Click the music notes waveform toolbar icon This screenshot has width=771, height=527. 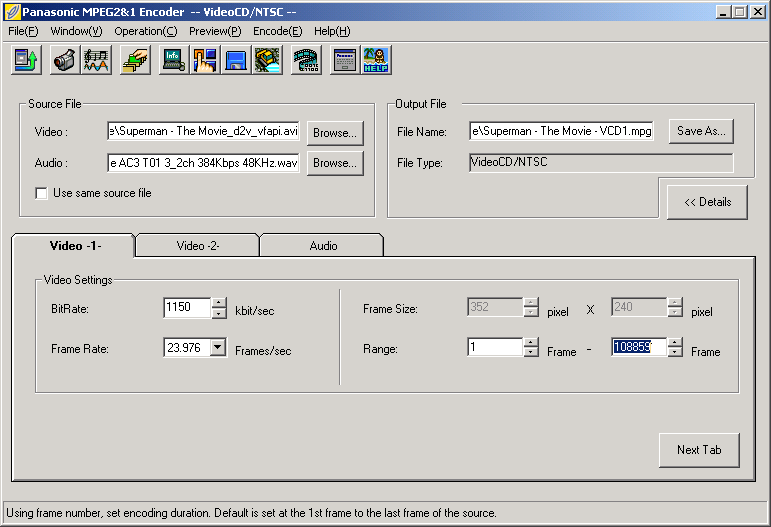point(96,60)
